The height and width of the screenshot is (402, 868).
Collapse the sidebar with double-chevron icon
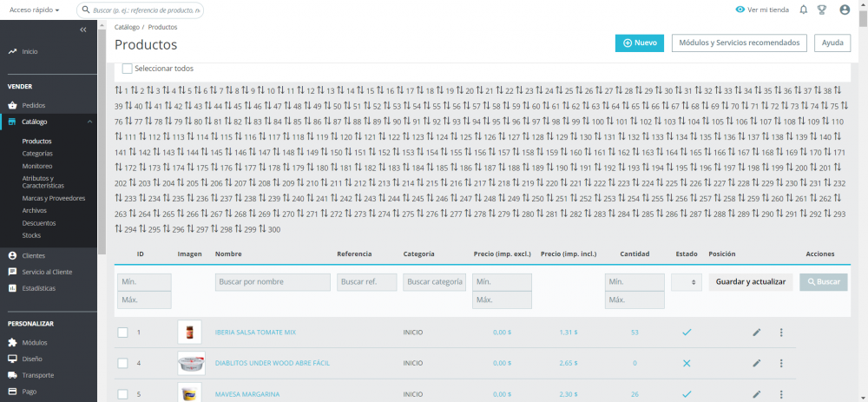[83, 30]
